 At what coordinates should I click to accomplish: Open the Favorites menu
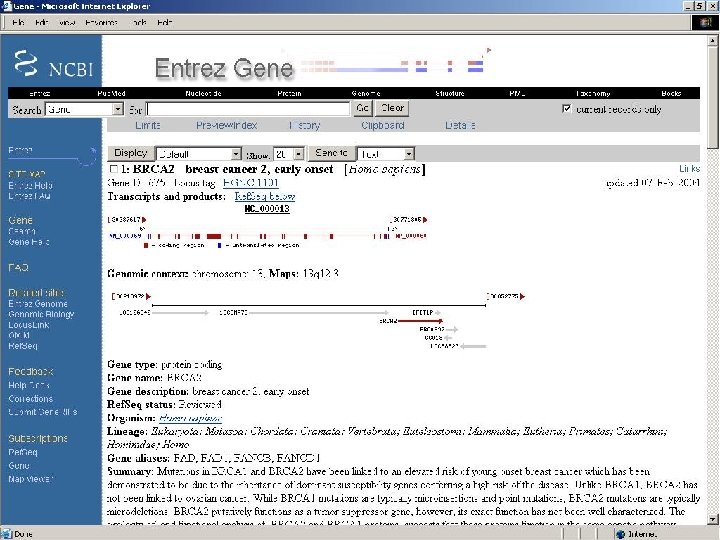(101, 22)
